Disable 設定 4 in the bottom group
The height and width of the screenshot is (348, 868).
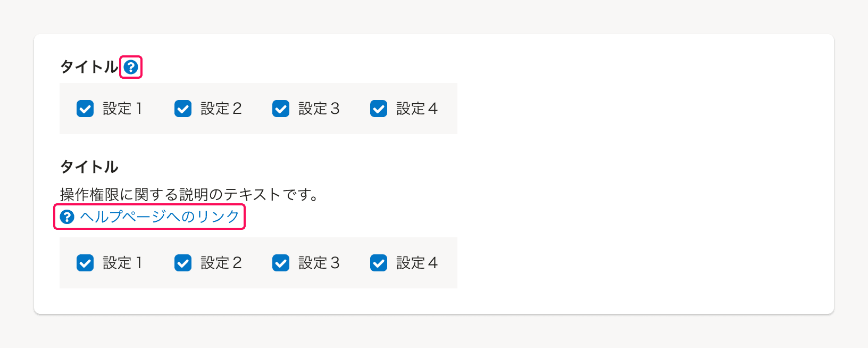point(379,263)
